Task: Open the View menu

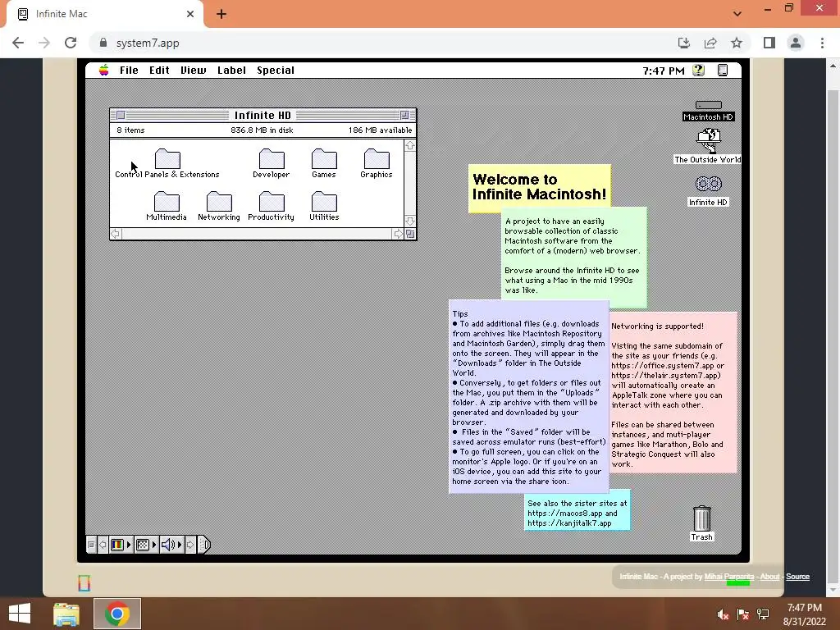Action: tap(194, 71)
